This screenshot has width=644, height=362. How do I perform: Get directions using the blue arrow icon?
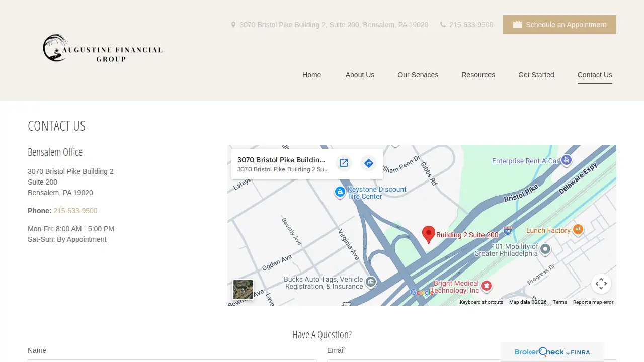coord(368,163)
